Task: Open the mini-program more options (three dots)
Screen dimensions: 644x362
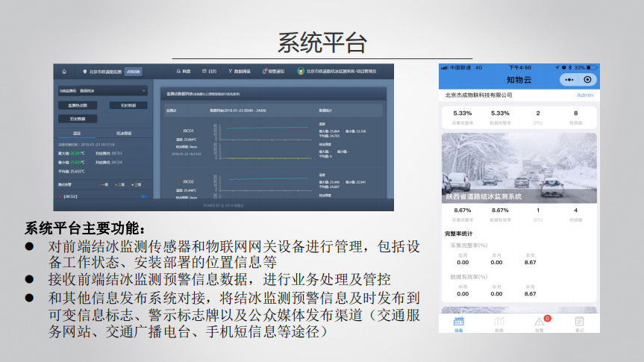Action: [569, 80]
